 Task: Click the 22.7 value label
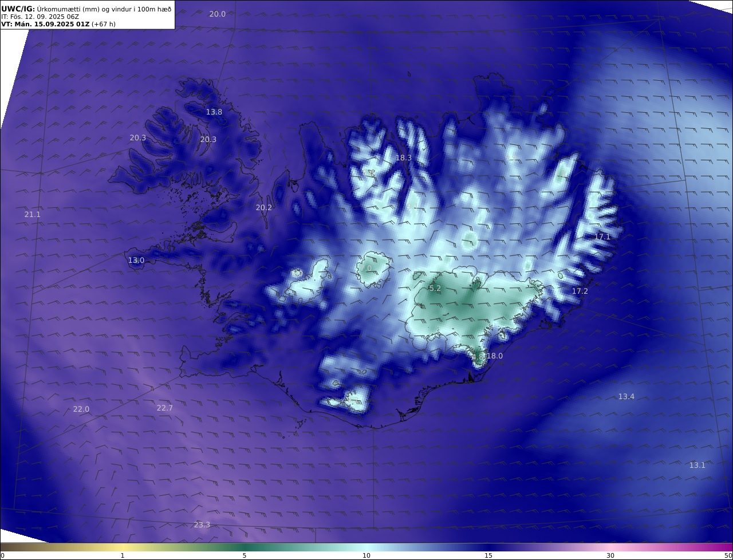pos(165,408)
